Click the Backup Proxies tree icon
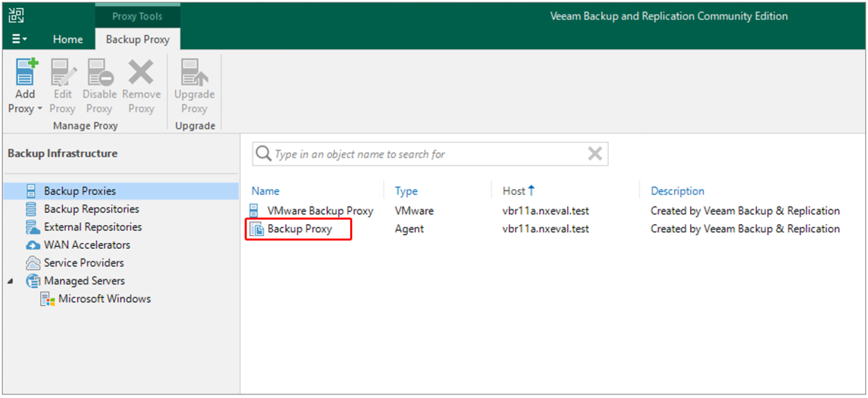868x398 pixels. 31,191
